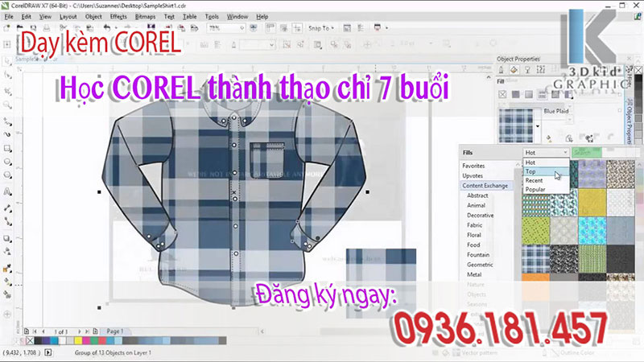Choose Fountain fill type in Object Properties
644x362 pixels.
click(x=529, y=94)
